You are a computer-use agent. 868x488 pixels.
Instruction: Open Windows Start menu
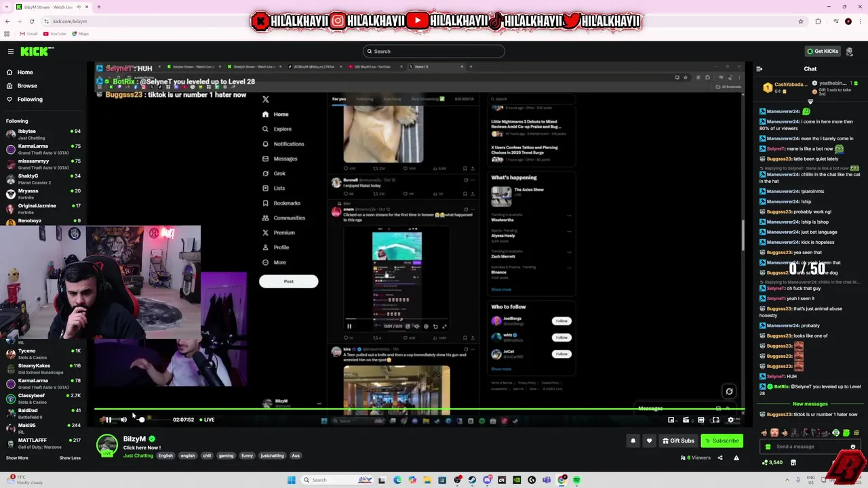[x=292, y=480]
